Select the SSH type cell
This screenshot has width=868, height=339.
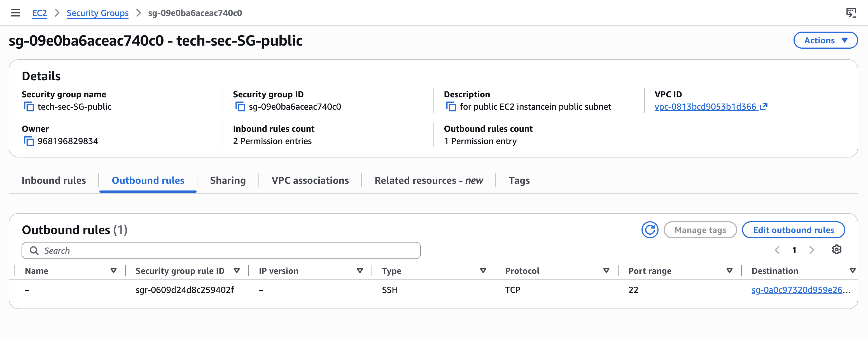pos(390,290)
